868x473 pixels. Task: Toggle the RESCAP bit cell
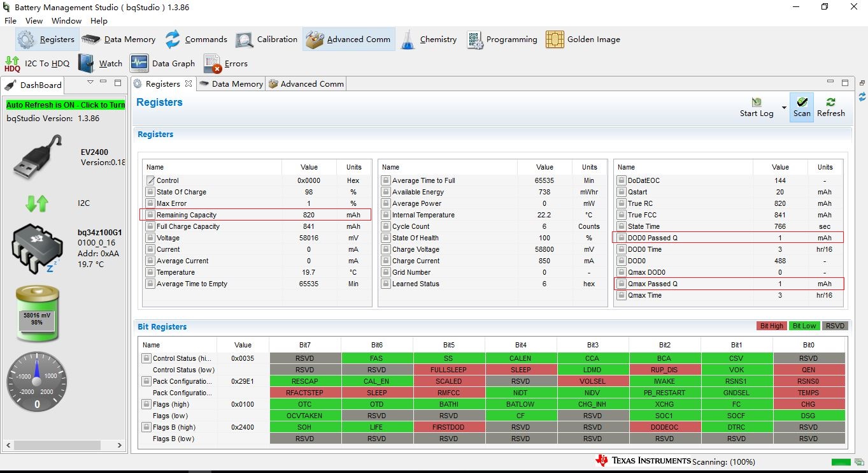305,381
